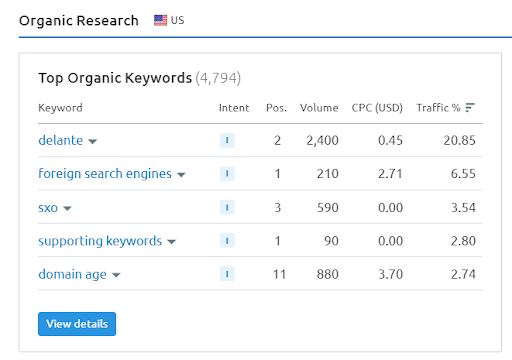This screenshot has width=512, height=360.
Task: Expand the sxo keyword dropdown arrow
Action: pyautogui.click(x=67, y=209)
